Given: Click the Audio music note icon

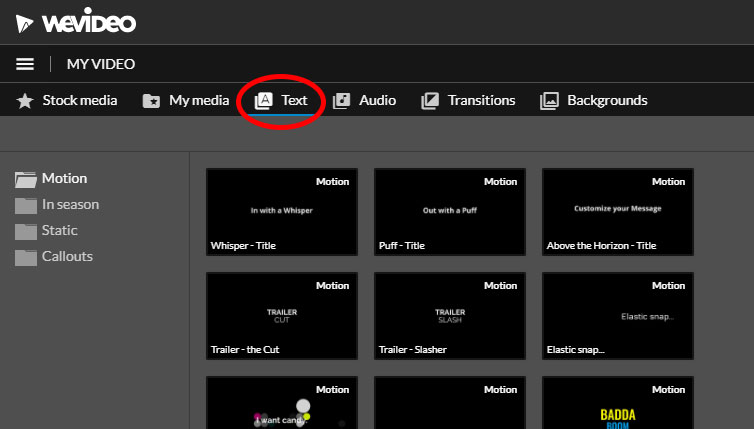Looking at the screenshot, I should [x=342, y=101].
